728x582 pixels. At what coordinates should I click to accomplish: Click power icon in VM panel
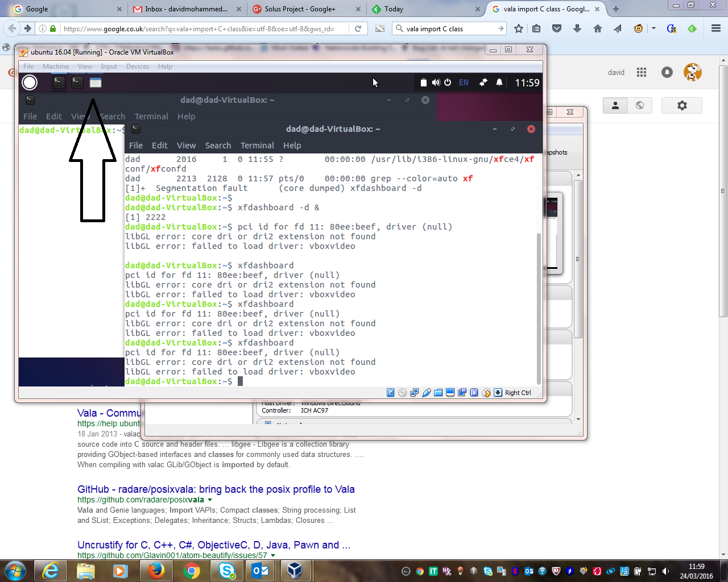[x=448, y=82]
